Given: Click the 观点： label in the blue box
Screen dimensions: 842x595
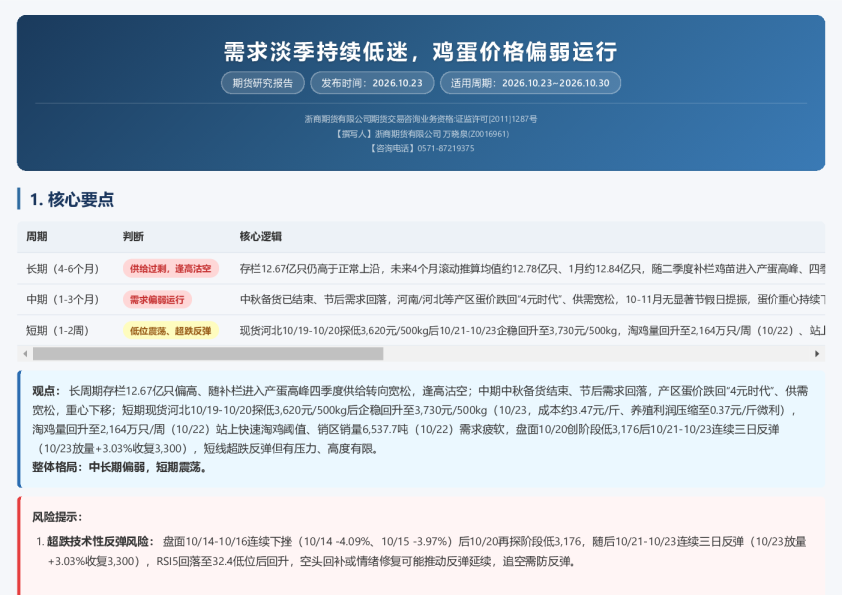Looking at the screenshot, I should [46, 391].
